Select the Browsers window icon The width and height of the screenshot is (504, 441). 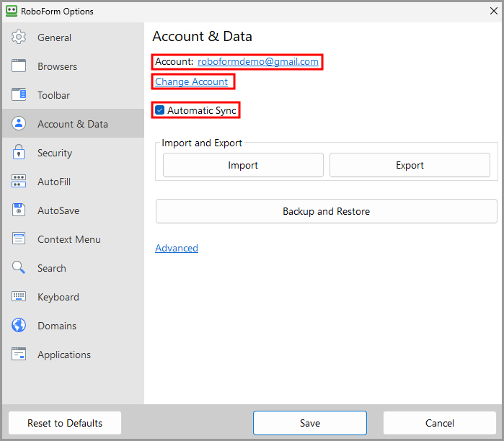pyautogui.click(x=19, y=66)
